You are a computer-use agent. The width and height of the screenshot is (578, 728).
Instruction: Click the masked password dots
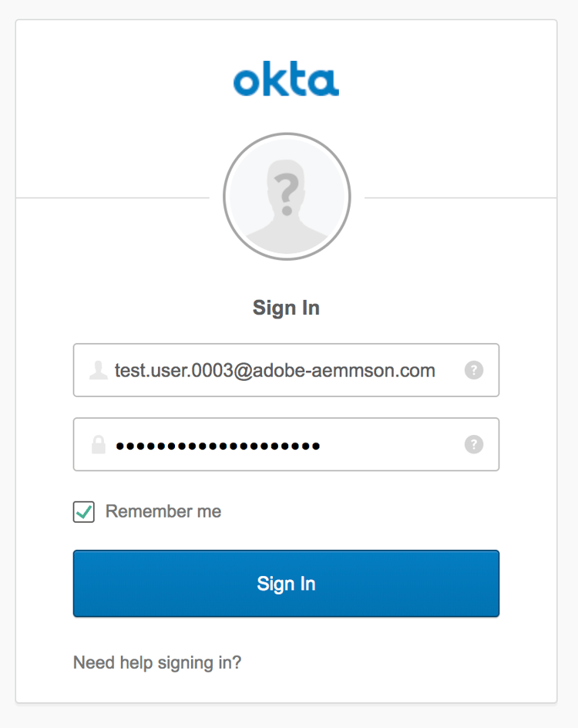217,446
